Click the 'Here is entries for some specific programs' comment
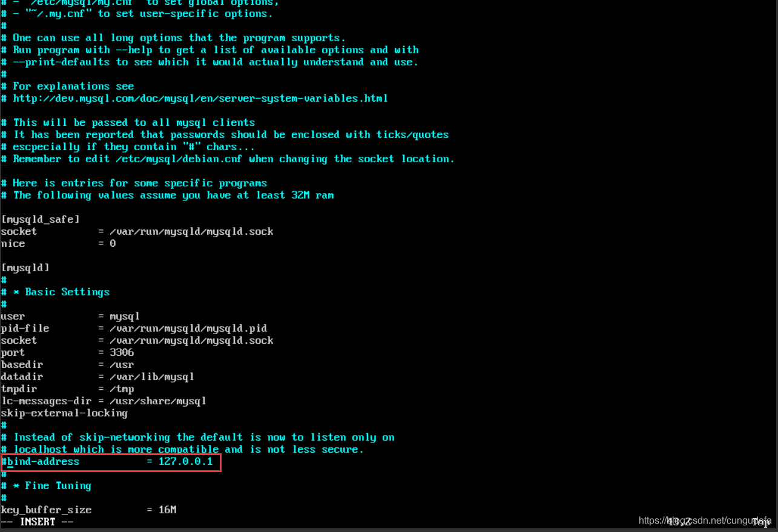This screenshot has height=532, width=778. [x=134, y=183]
